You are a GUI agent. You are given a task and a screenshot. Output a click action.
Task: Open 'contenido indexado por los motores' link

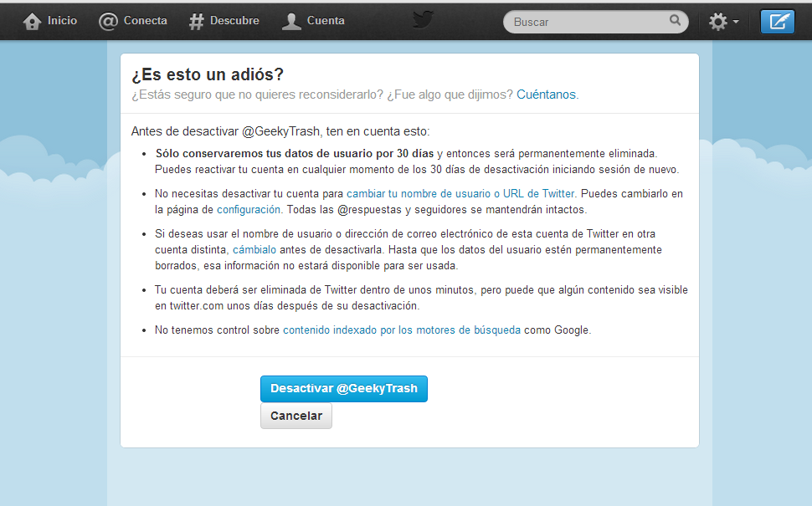click(402, 330)
